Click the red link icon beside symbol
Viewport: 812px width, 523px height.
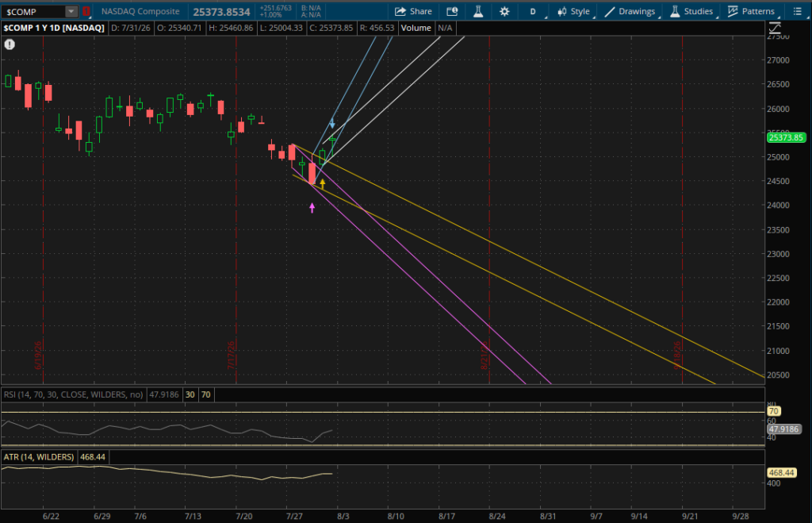(86, 11)
